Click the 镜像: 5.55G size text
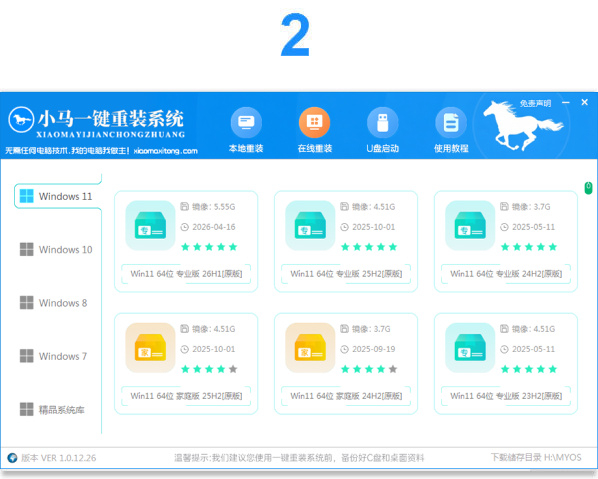 point(214,207)
